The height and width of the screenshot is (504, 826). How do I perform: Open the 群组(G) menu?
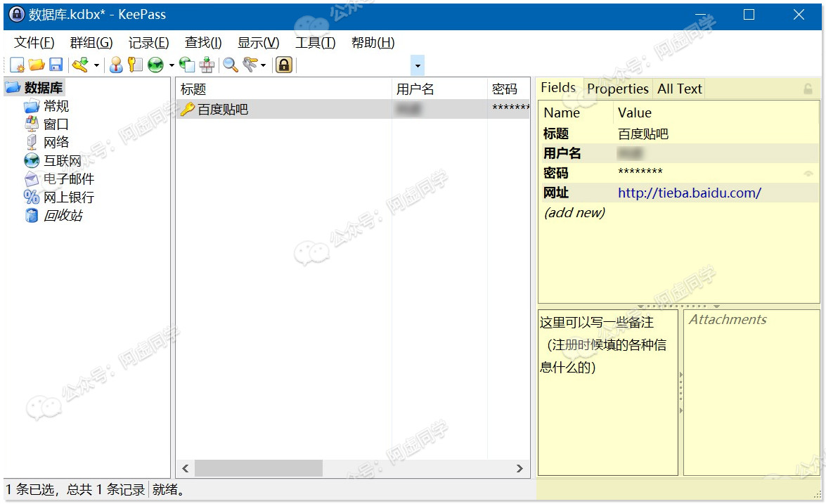pyautogui.click(x=91, y=43)
